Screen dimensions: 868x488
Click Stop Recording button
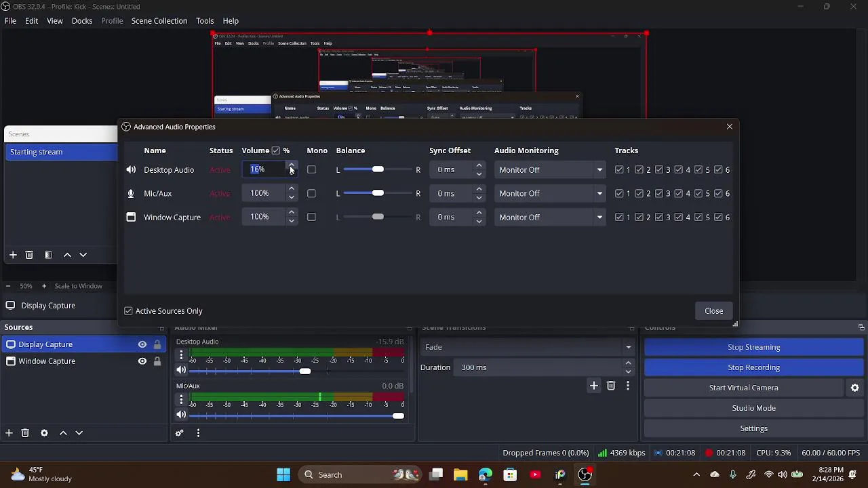click(x=753, y=367)
